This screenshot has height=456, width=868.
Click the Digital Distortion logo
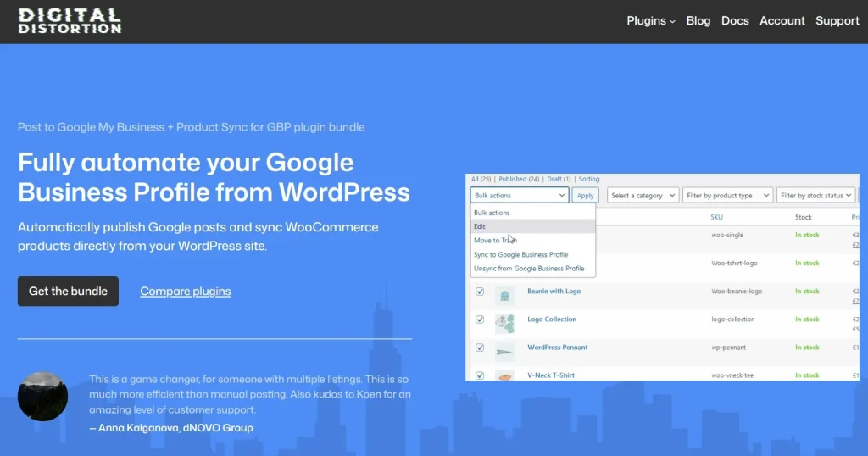point(70,21)
